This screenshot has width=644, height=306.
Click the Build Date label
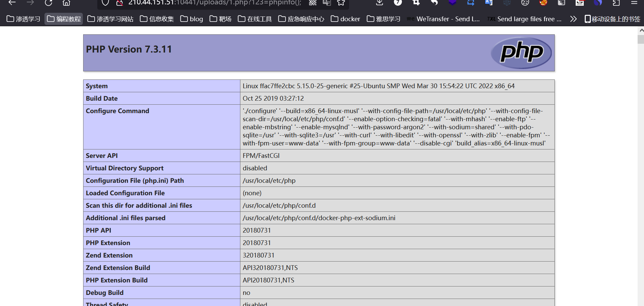[x=102, y=98]
